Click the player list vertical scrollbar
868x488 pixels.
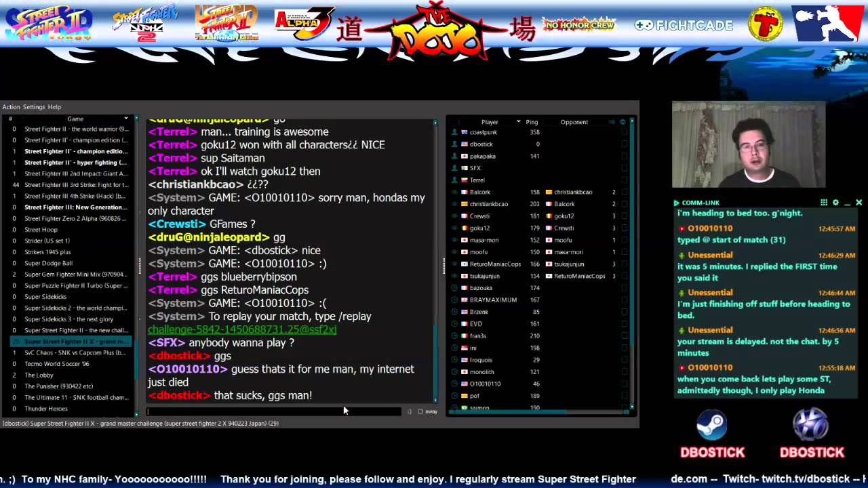pyautogui.click(x=632, y=264)
